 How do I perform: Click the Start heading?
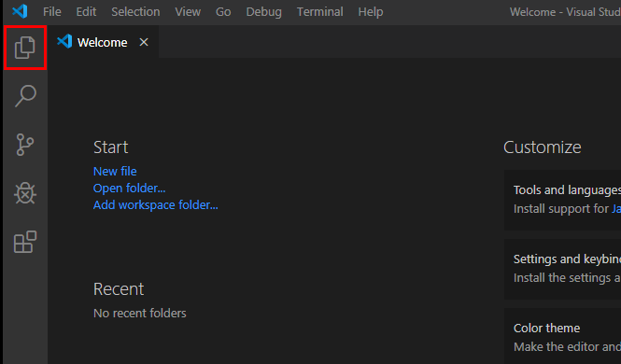(x=110, y=147)
